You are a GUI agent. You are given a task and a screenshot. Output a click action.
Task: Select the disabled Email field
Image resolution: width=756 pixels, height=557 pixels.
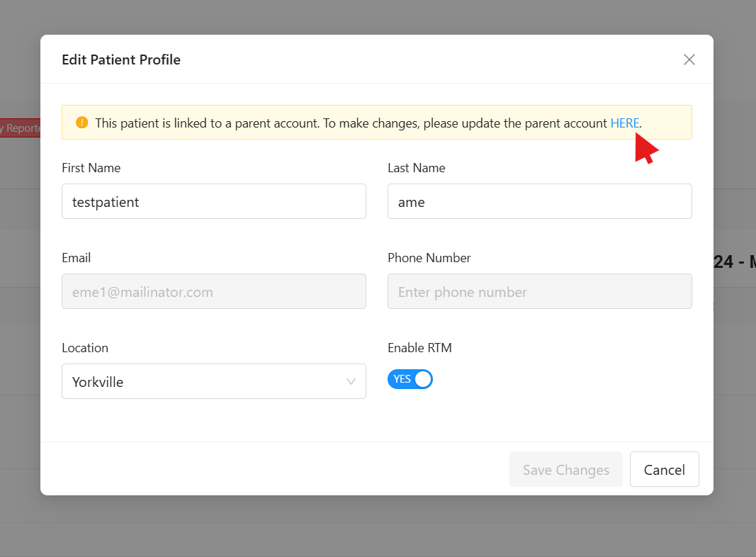click(213, 291)
